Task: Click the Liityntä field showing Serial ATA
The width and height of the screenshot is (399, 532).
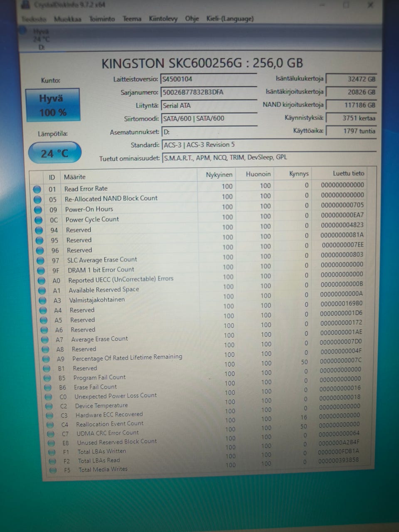Action: 209,106
